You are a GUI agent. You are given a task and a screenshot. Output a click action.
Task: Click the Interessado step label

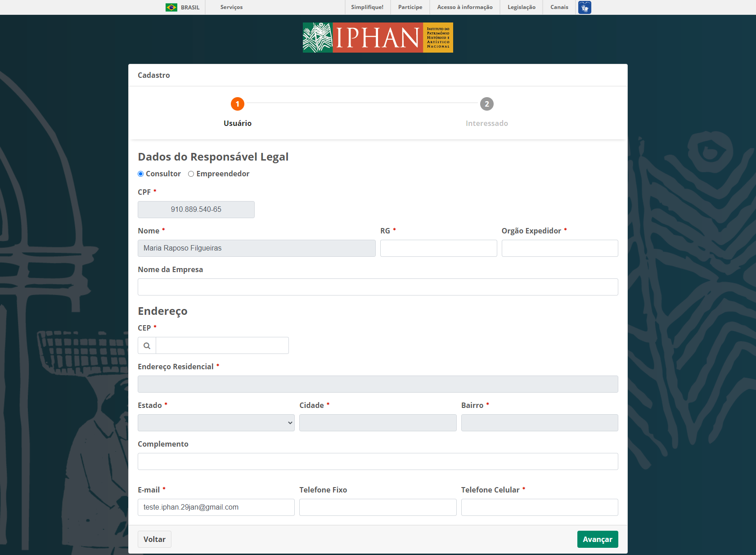click(487, 123)
